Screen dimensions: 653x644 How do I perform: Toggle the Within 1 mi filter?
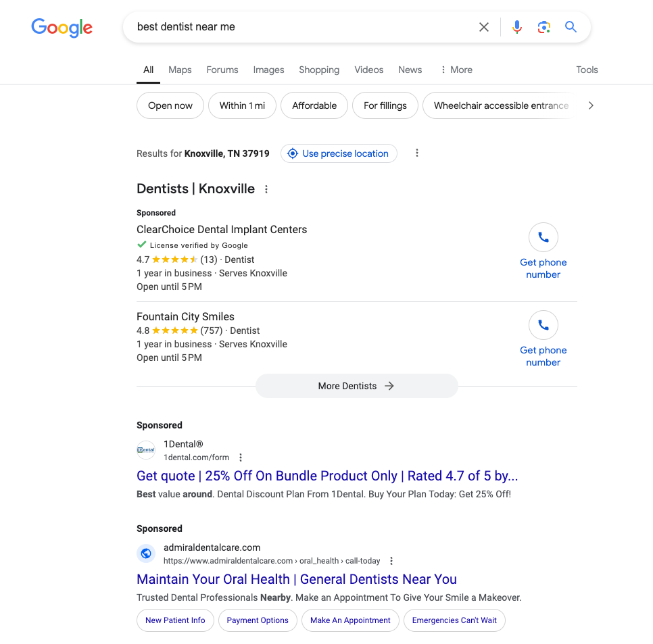point(242,105)
